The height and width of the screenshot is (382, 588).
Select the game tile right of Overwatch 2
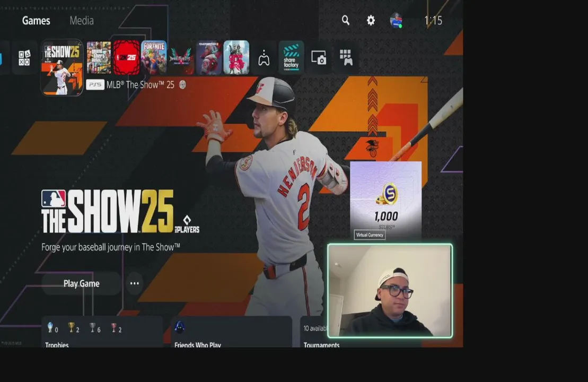pos(236,57)
